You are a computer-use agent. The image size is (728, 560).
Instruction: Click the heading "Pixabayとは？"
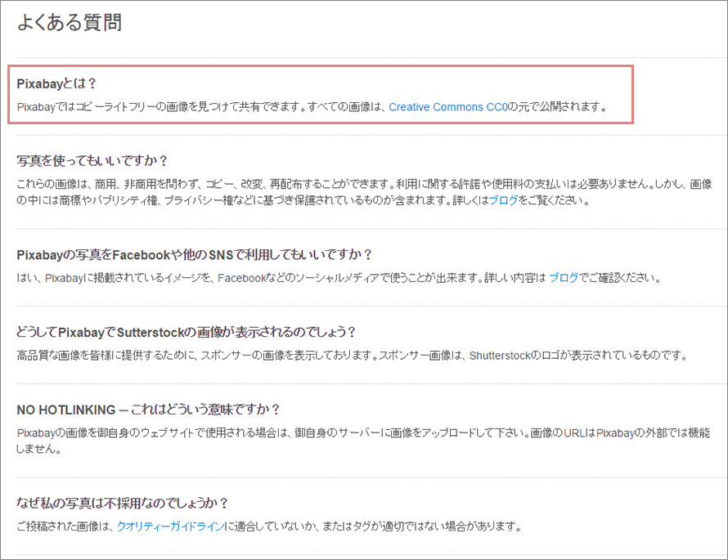56,83
